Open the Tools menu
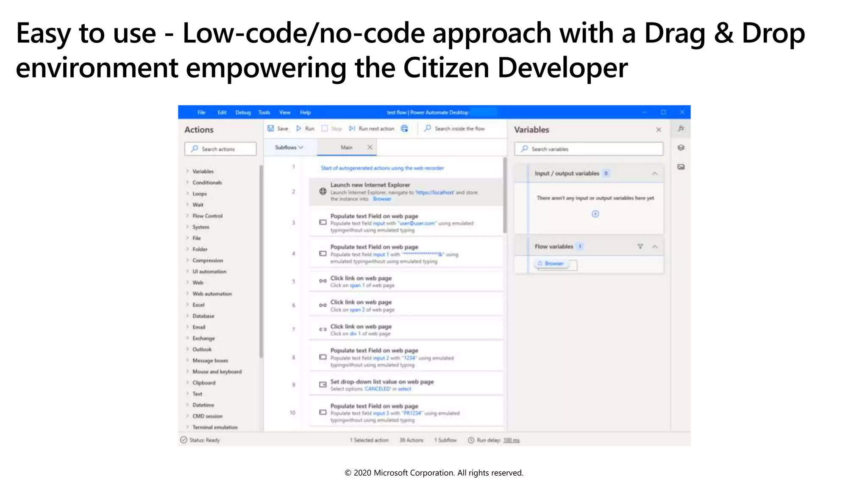Viewport: 868px width, 488px height. point(264,112)
